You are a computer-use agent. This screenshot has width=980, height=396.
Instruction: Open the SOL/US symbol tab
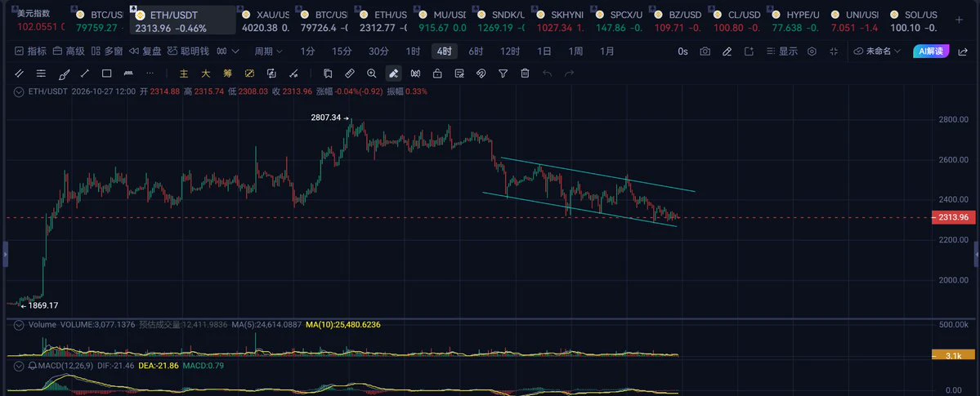click(912, 20)
